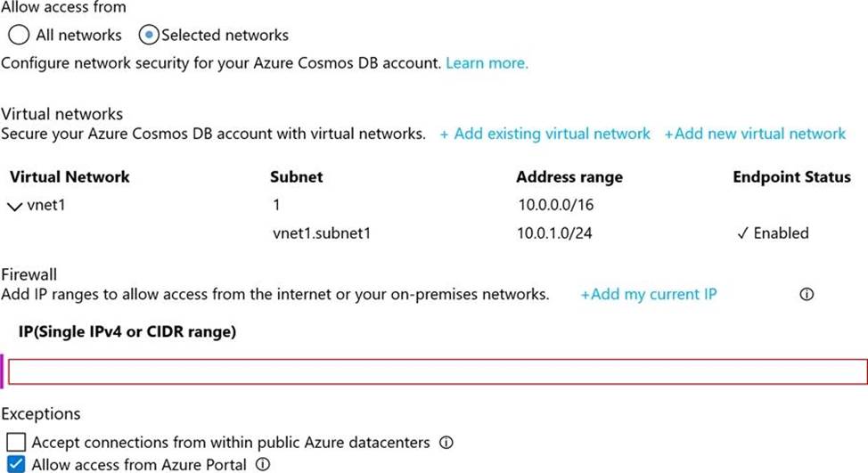Choose the Selected networks radio option

150,36
